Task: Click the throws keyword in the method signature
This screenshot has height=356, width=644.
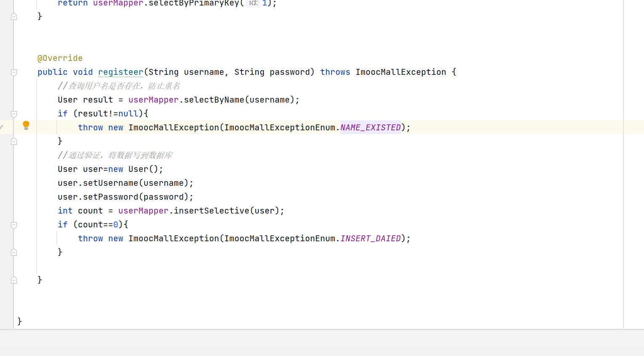Action: tap(335, 72)
